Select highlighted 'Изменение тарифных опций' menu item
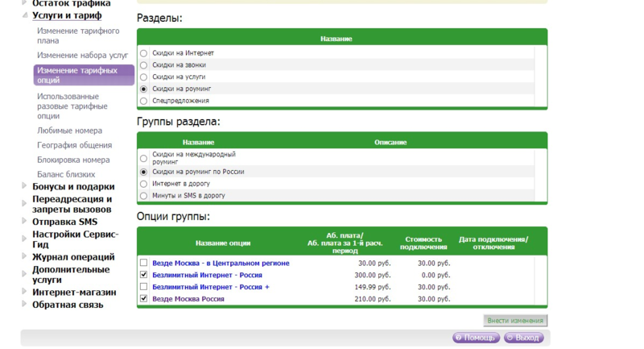 click(x=84, y=75)
